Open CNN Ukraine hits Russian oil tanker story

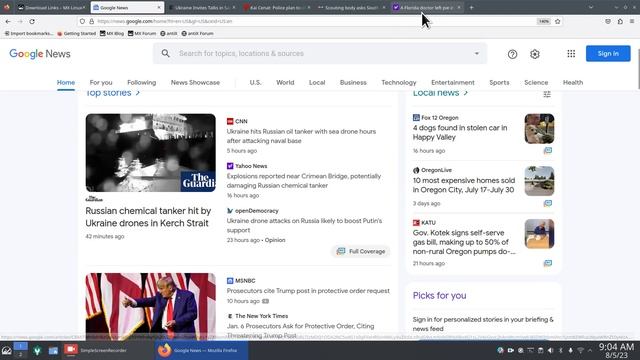pyautogui.click(x=301, y=136)
